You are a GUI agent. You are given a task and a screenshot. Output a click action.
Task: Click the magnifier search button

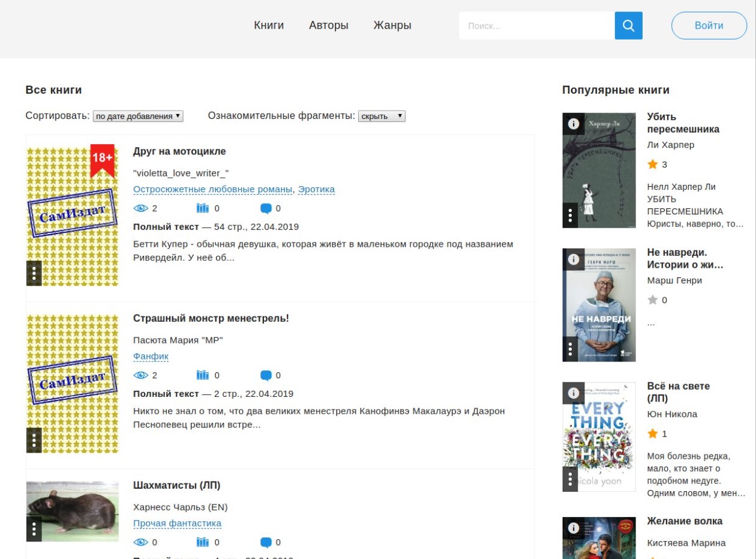click(628, 26)
